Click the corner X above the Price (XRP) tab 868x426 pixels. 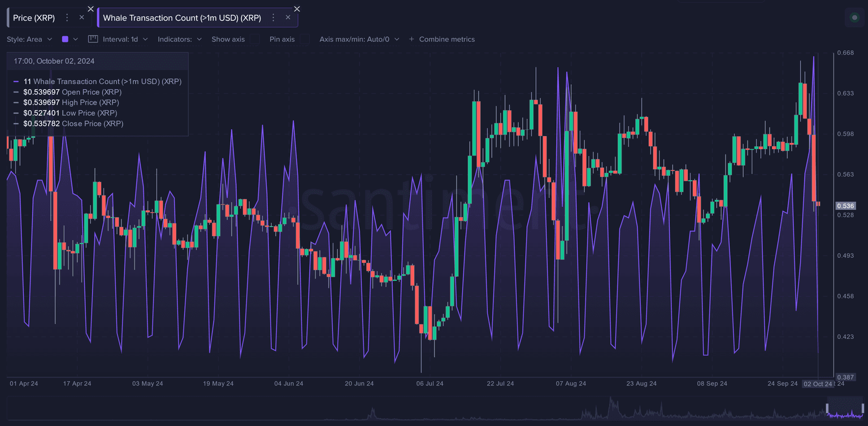[x=90, y=8]
